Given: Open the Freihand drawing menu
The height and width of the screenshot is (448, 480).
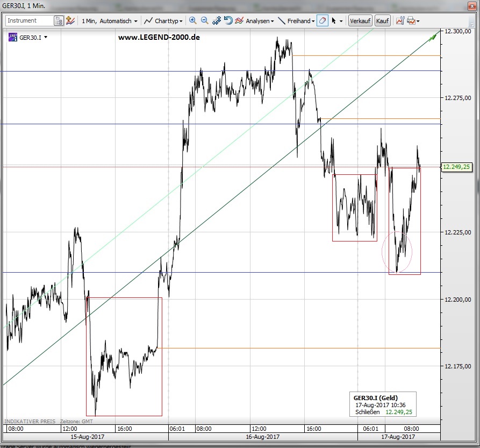Looking at the screenshot, I should (296, 20).
